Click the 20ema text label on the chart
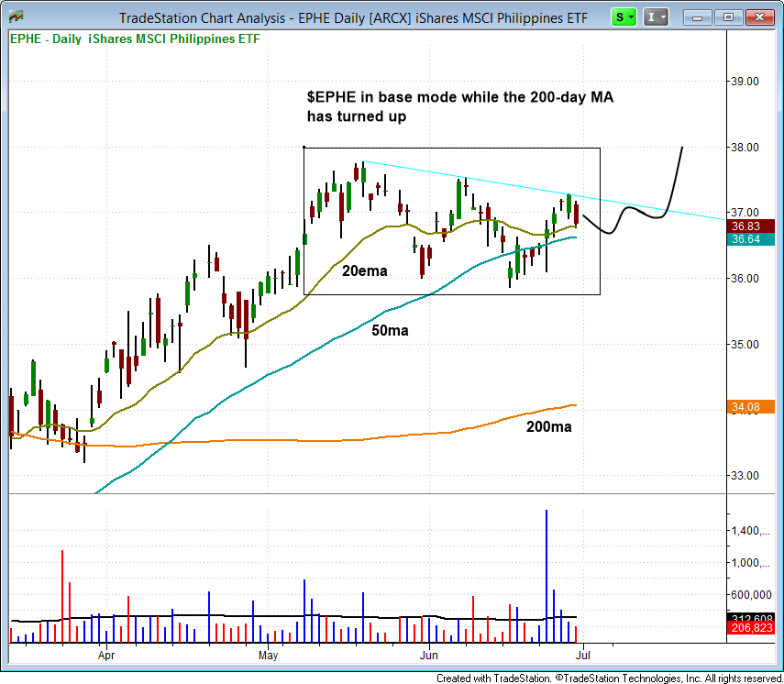This screenshot has height=684, width=784. (x=364, y=271)
